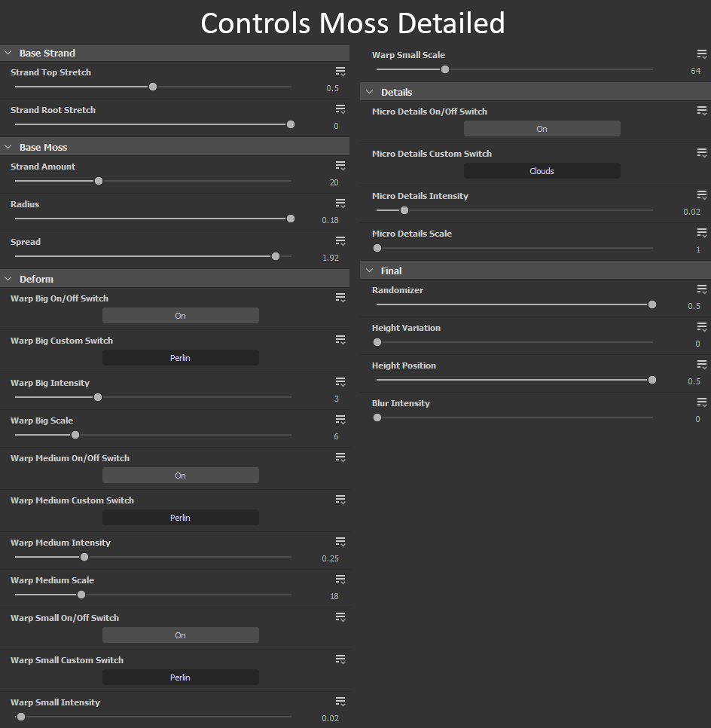Turn off the Micro Details On/Off Switch
This screenshot has height=728, width=711.
tap(542, 129)
